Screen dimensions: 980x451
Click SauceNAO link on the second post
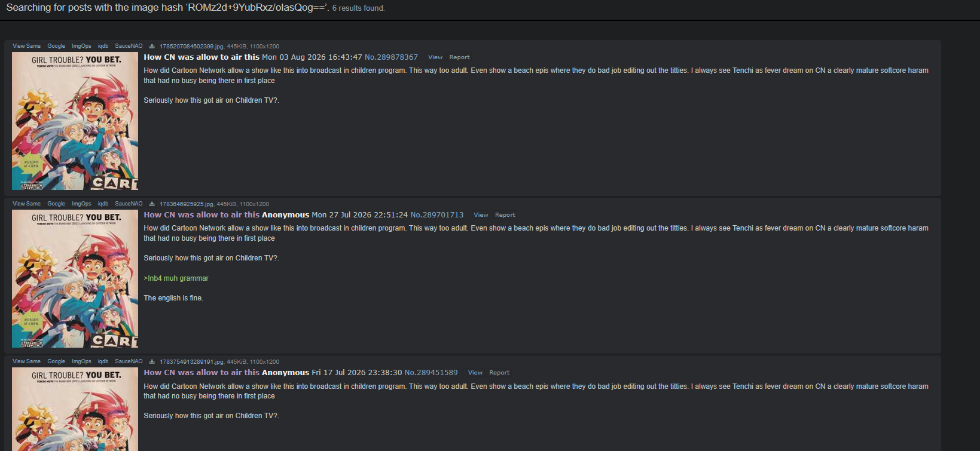tap(129, 204)
